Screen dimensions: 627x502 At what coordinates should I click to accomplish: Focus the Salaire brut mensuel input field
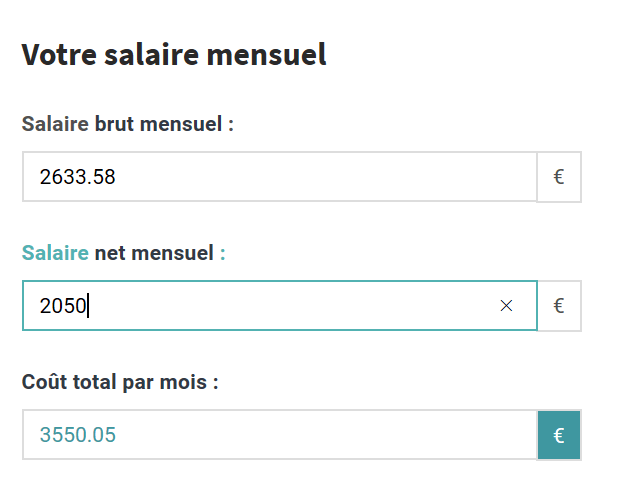pos(280,177)
